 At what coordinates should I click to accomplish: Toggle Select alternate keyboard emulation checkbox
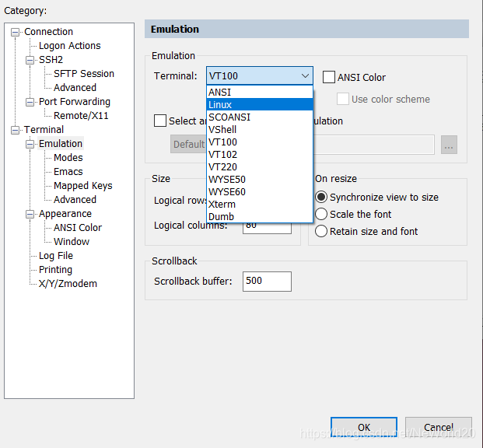click(160, 121)
